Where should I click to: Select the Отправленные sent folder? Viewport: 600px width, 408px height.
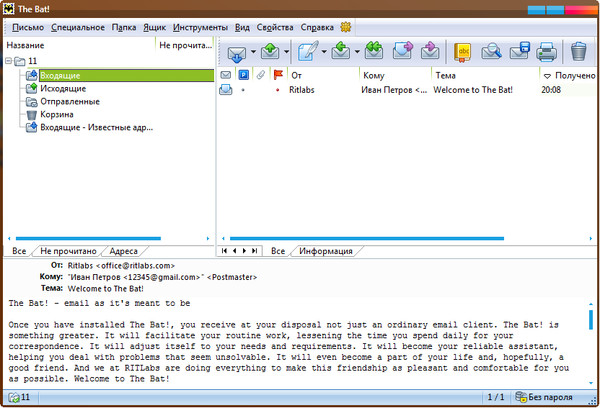(70, 102)
